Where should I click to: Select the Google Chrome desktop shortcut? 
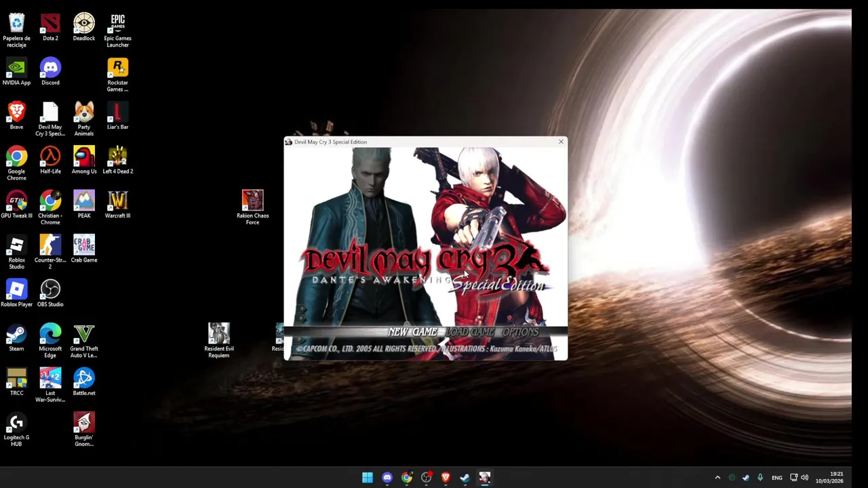point(16,164)
